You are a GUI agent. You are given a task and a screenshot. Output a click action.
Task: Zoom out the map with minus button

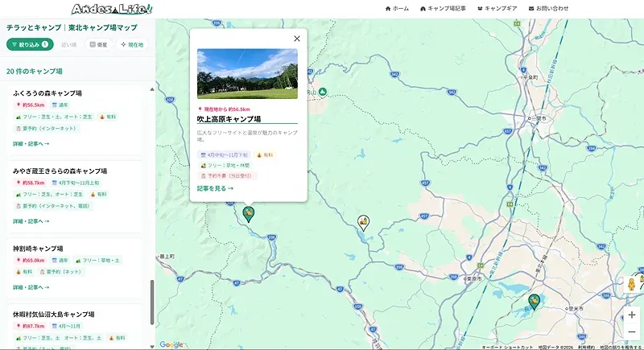tap(632, 332)
